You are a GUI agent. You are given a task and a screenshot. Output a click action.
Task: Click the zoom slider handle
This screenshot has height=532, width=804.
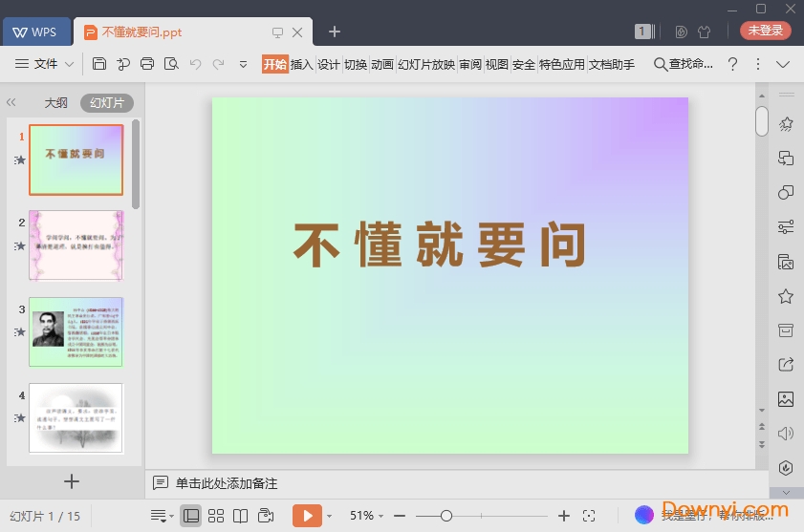(x=446, y=516)
